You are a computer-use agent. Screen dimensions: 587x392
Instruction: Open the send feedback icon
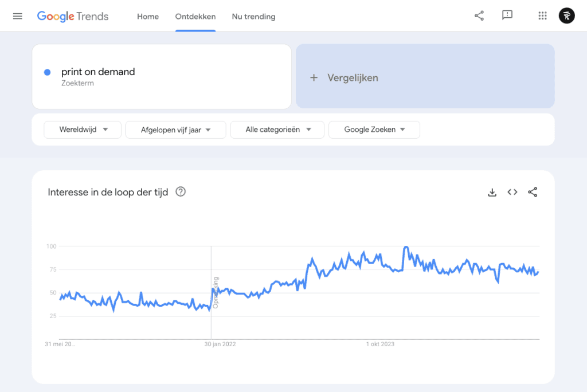click(x=507, y=15)
